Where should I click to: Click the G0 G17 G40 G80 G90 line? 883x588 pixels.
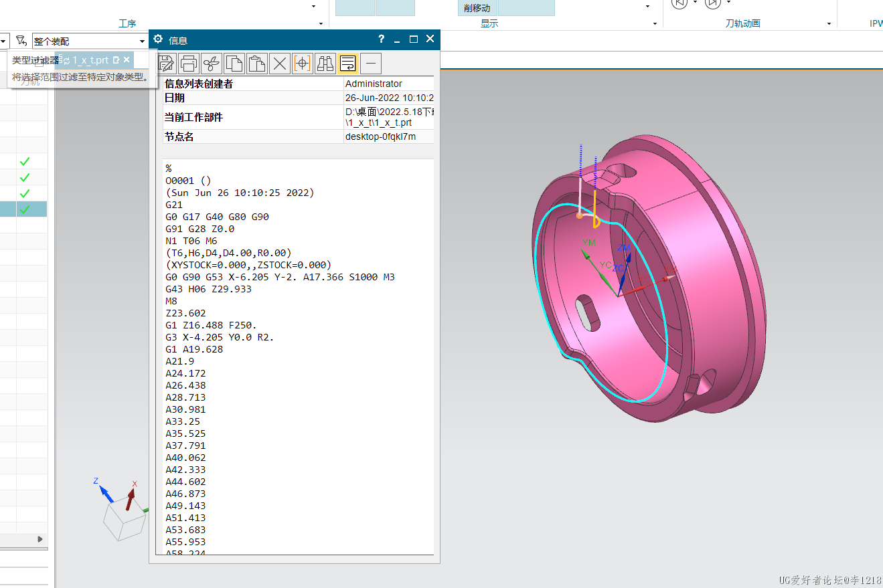pos(217,217)
